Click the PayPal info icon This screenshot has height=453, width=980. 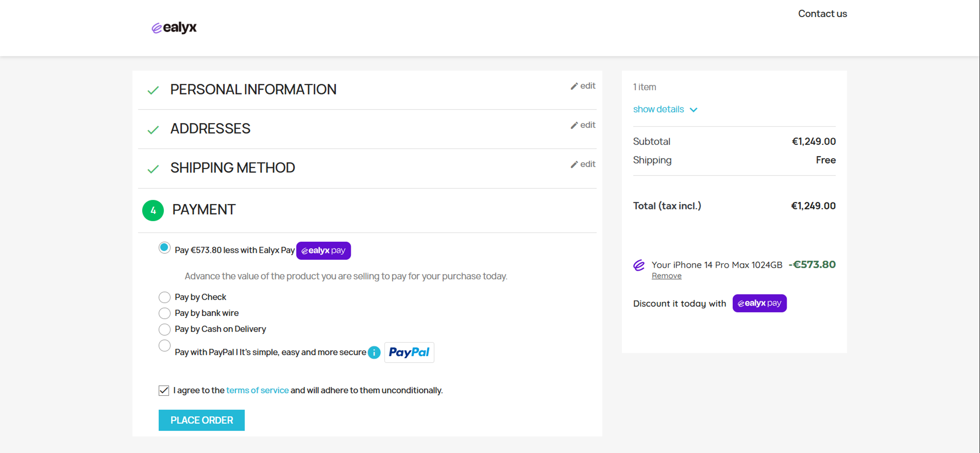pos(374,353)
